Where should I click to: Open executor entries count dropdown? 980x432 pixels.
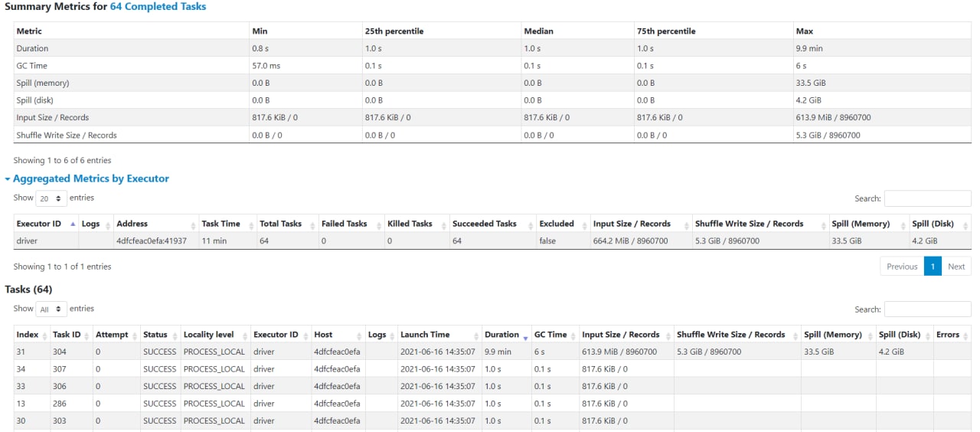click(50, 198)
